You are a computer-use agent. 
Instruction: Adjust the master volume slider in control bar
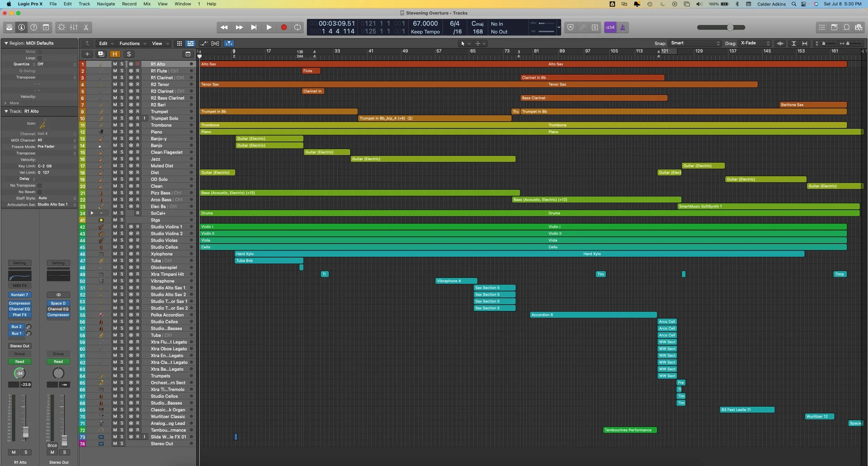click(730, 27)
